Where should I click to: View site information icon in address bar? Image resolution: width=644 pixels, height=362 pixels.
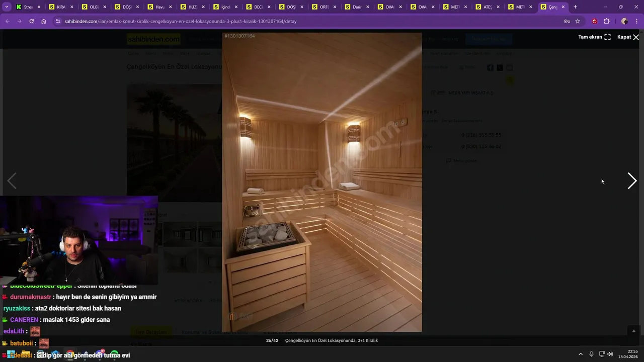(58, 21)
